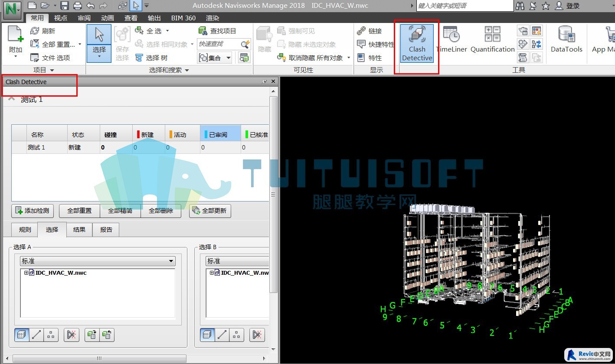Open the TimeLiner tool
Image resolution: width=615 pixels, height=364 pixels.
click(x=451, y=40)
